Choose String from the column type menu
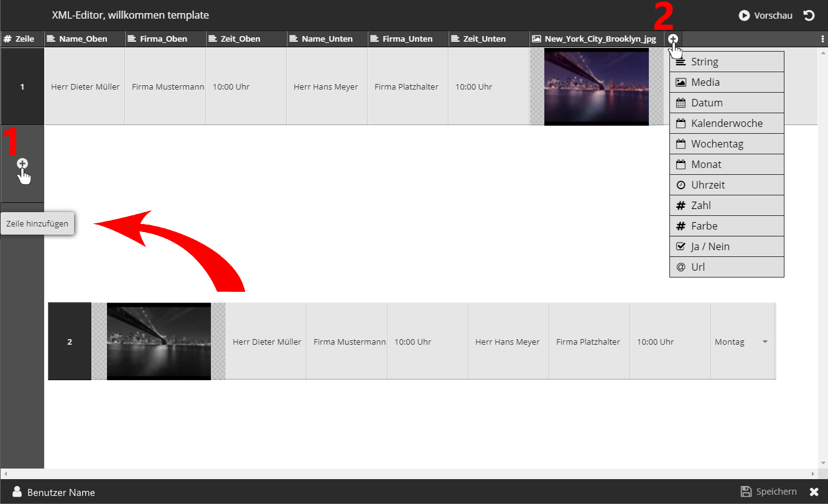This screenshot has width=828, height=504. click(726, 62)
